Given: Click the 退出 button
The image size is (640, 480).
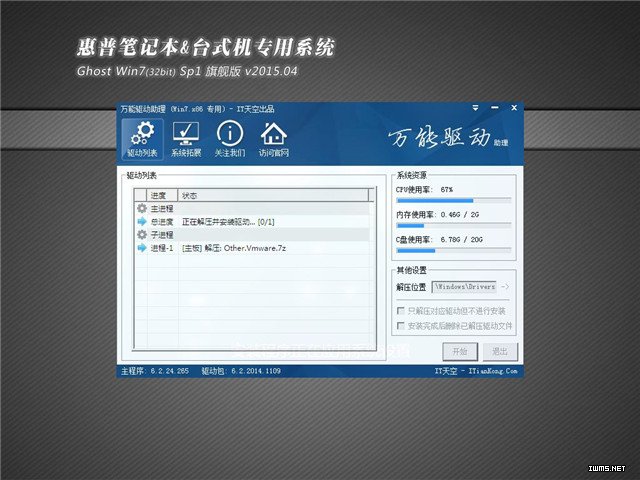Looking at the screenshot, I should (x=500, y=351).
